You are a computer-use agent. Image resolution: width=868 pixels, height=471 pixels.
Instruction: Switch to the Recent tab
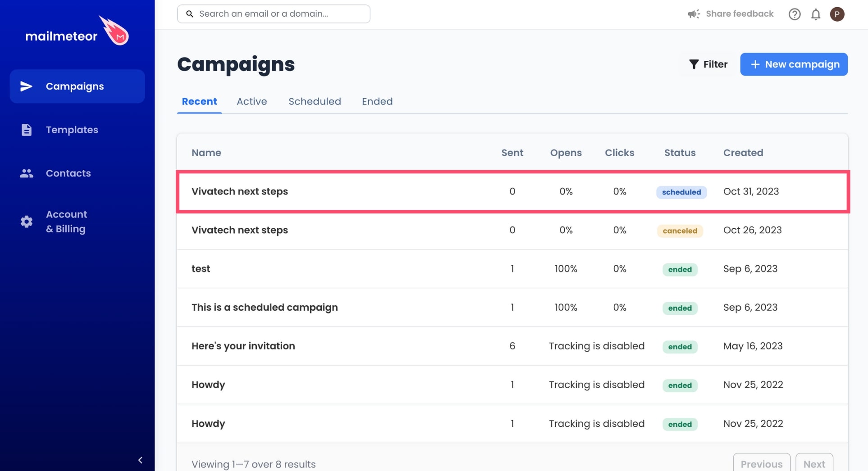click(199, 101)
